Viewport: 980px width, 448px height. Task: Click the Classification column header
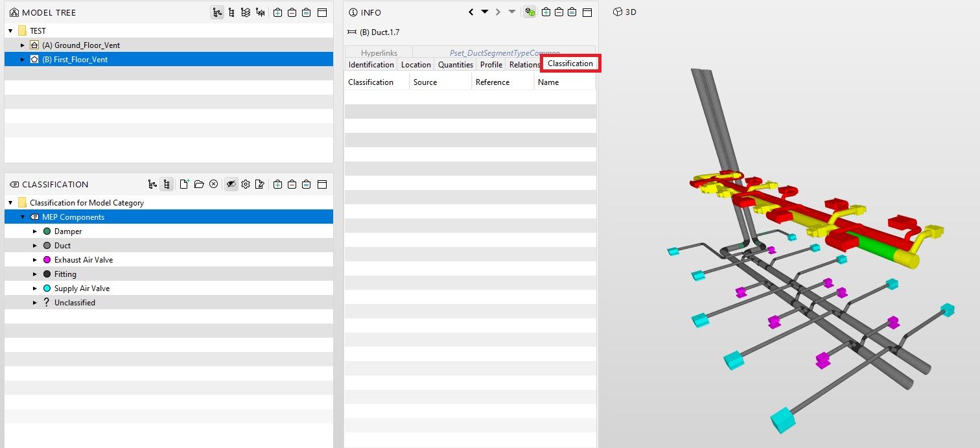tap(377, 82)
